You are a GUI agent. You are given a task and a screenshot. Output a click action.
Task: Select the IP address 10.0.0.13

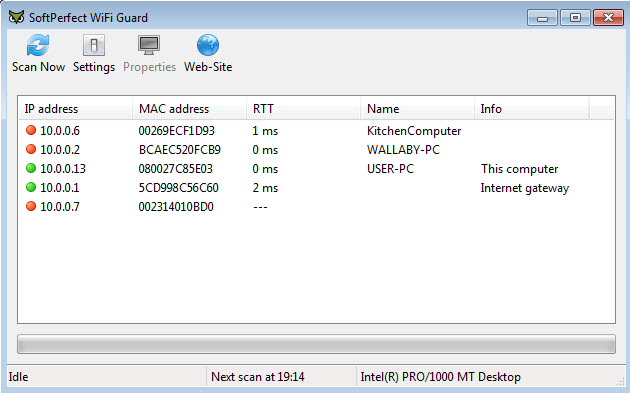[x=63, y=168]
